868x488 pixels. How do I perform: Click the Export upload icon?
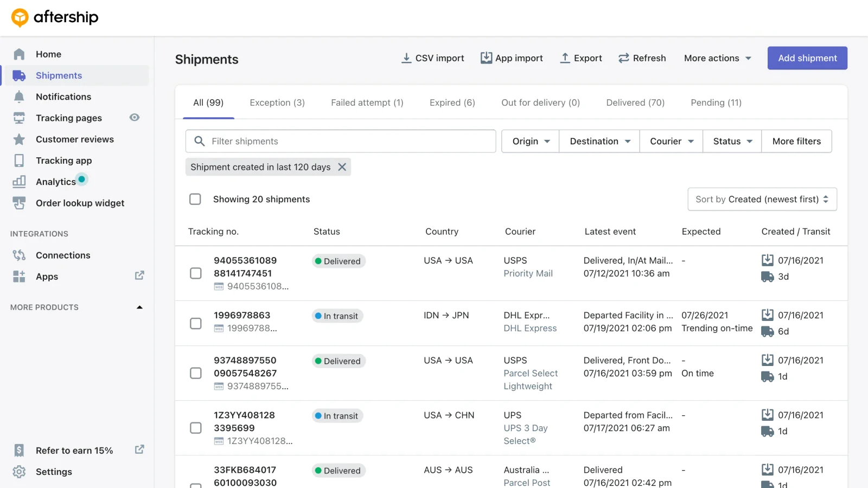click(565, 58)
